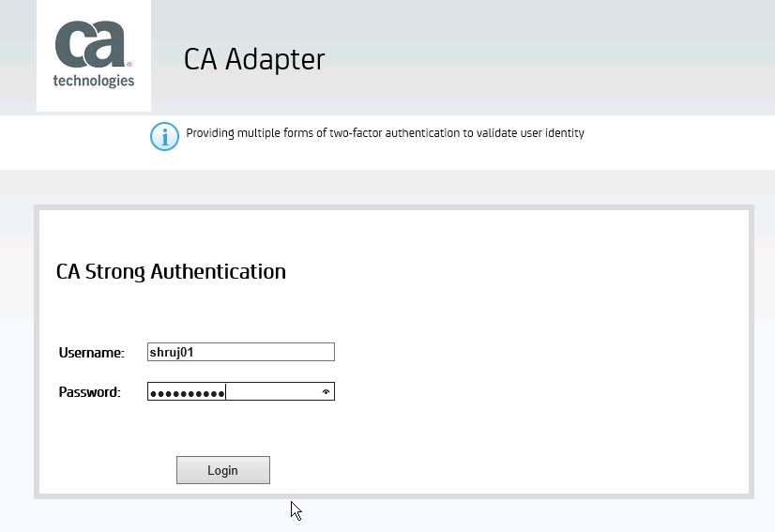Click the blue information icon
775x532 pixels.
pyautogui.click(x=164, y=136)
